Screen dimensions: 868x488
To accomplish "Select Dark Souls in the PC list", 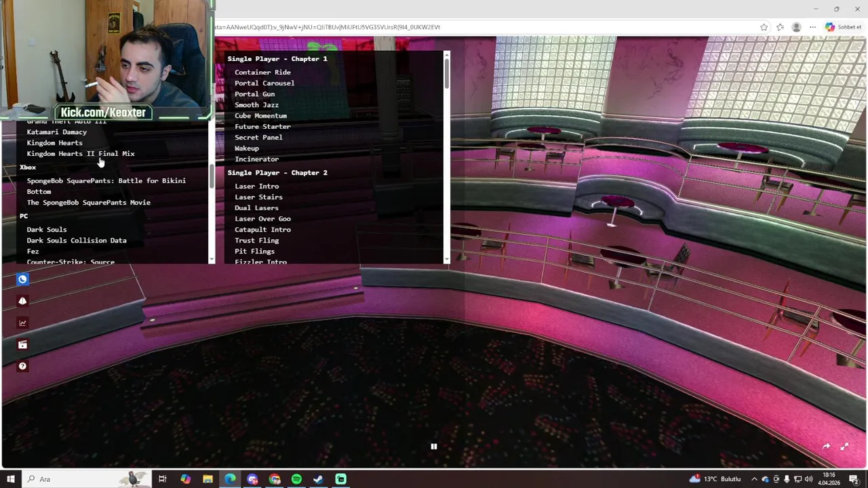I will click(x=47, y=230).
